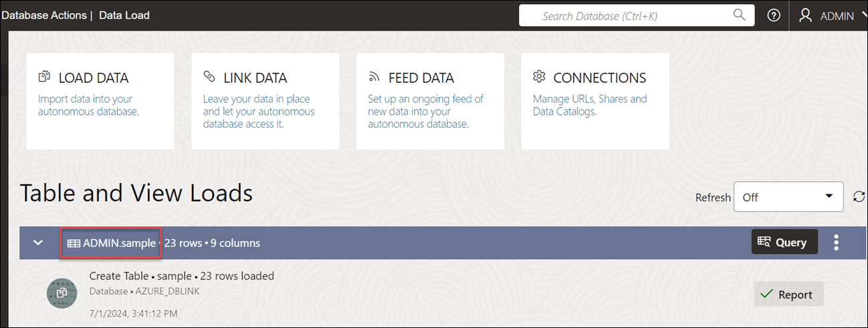Click the Load Data card icon

click(45, 77)
